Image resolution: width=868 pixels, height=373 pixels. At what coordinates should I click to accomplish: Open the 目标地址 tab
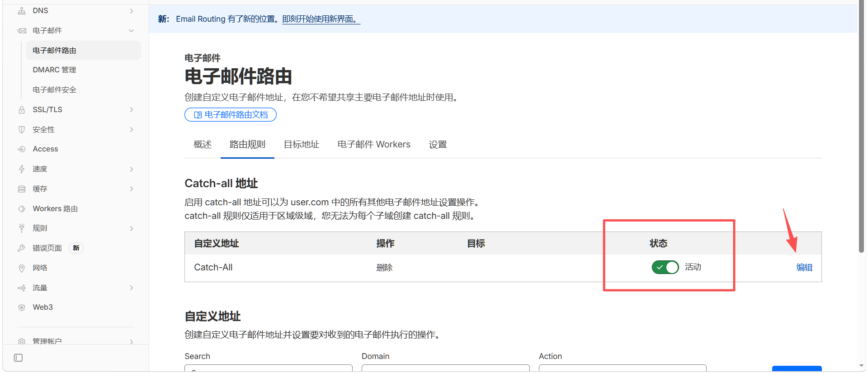tap(302, 145)
